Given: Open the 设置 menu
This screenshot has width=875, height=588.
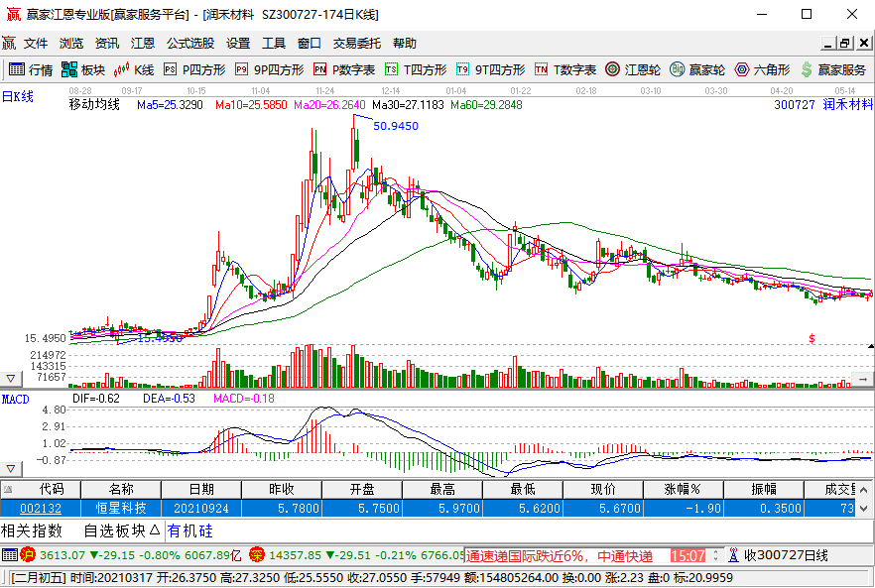Looking at the screenshot, I should tap(238, 43).
